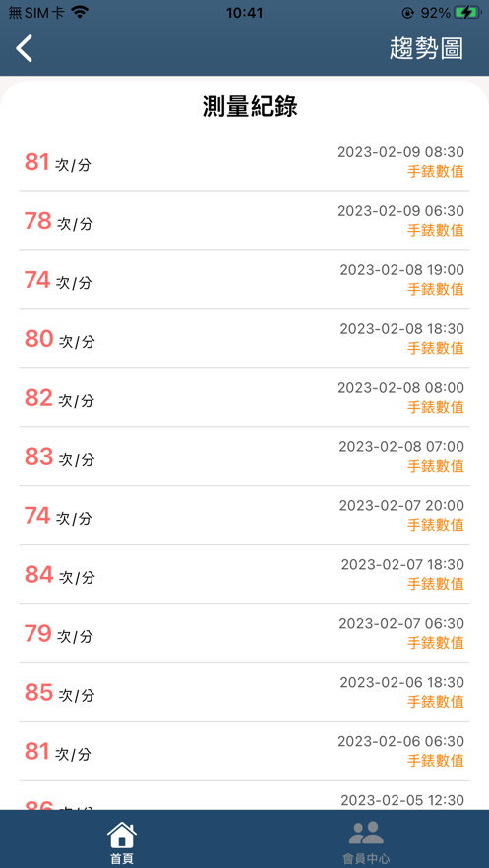Viewport: 489px width, 868px height.
Task: Select the 81 record from 2023-02-09 08:30
Action: [244, 161]
